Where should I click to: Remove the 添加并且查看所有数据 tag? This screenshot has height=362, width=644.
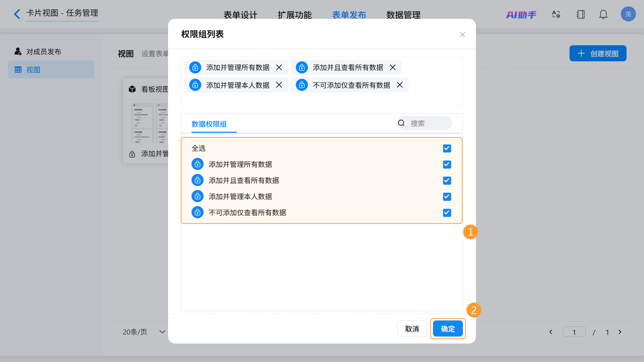pos(393,67)
